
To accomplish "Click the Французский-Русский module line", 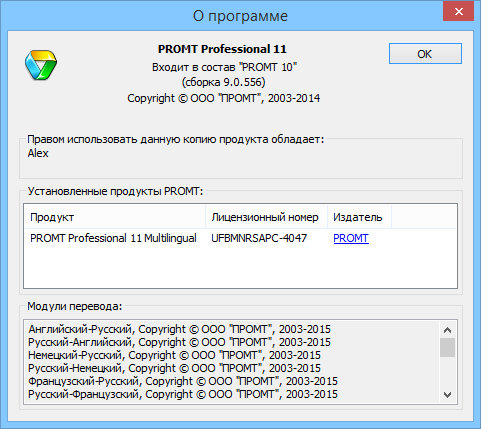I will [183, 381].
